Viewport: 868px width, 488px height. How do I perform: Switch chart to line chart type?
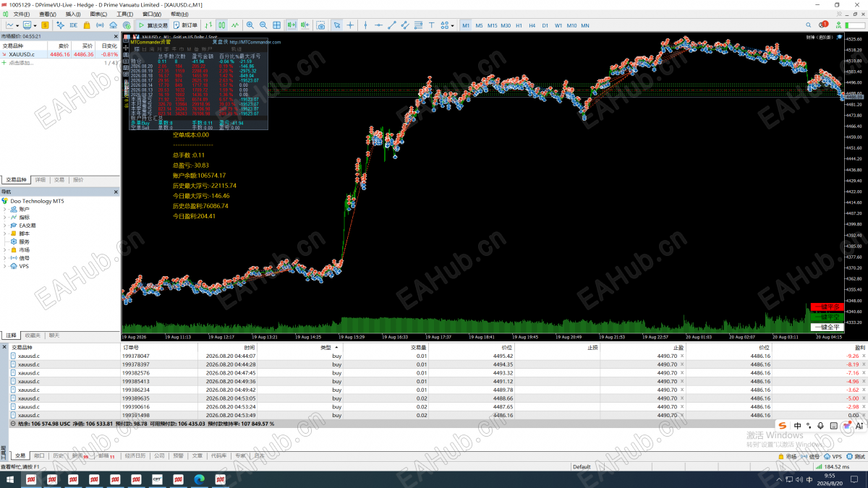click(236, 25)
